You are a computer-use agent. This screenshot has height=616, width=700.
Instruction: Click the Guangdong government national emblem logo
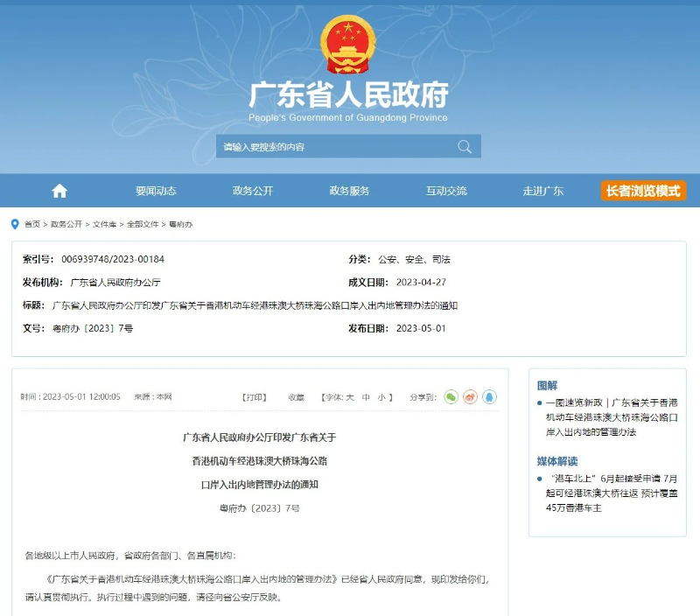(x=348, y=45)
